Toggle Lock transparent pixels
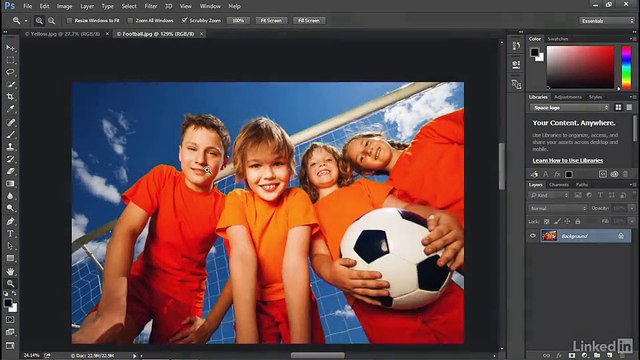This screenshot has height=360, width=640. coord(547,221)
